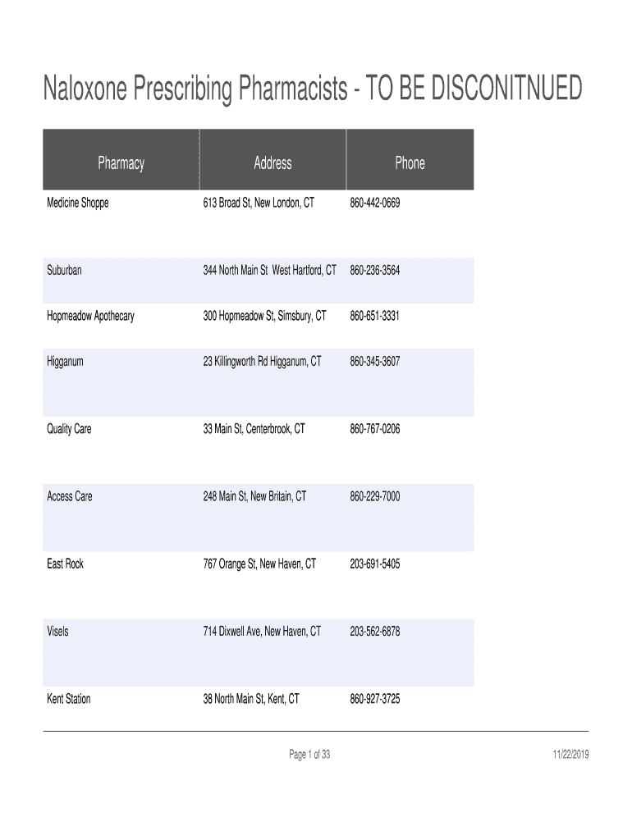Select the Kent Station phone number
Screen dimensions: 632x840
click(x=375, y=700)
